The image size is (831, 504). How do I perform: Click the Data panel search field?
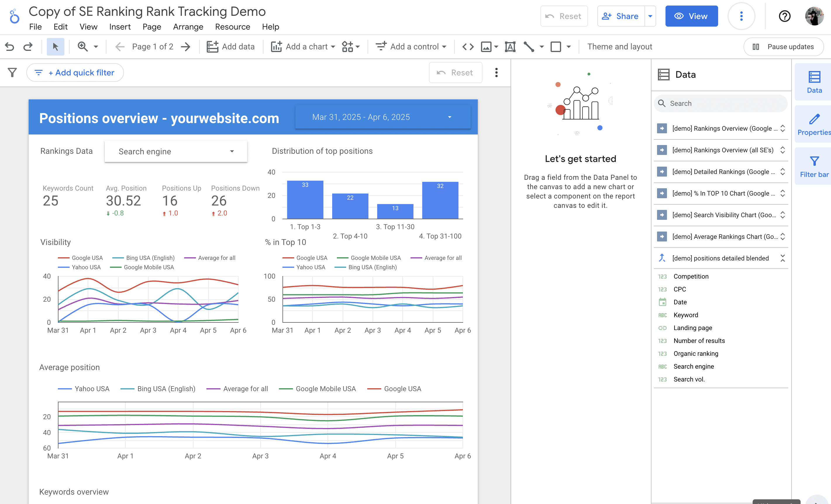coord(720,103)
